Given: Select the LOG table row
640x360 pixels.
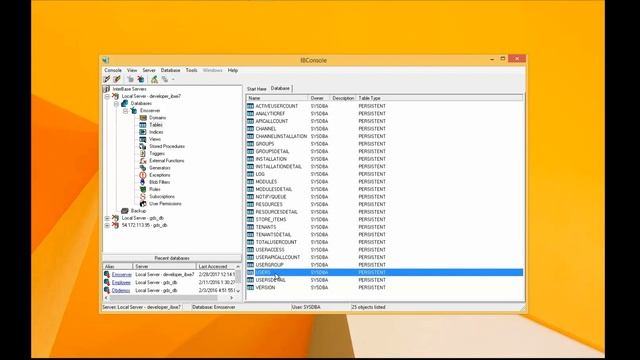Looking at the screenshot, I should pyautogui.click(x=384, y=174).
